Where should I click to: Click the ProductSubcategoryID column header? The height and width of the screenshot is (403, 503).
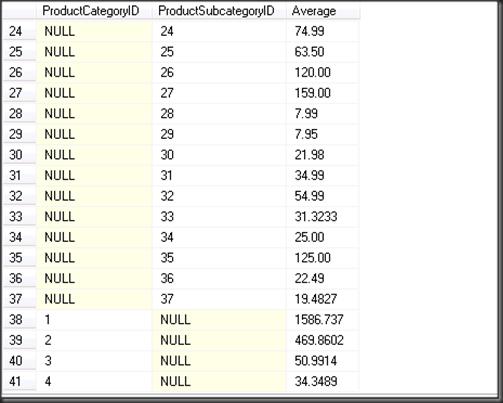coord(219,11)
